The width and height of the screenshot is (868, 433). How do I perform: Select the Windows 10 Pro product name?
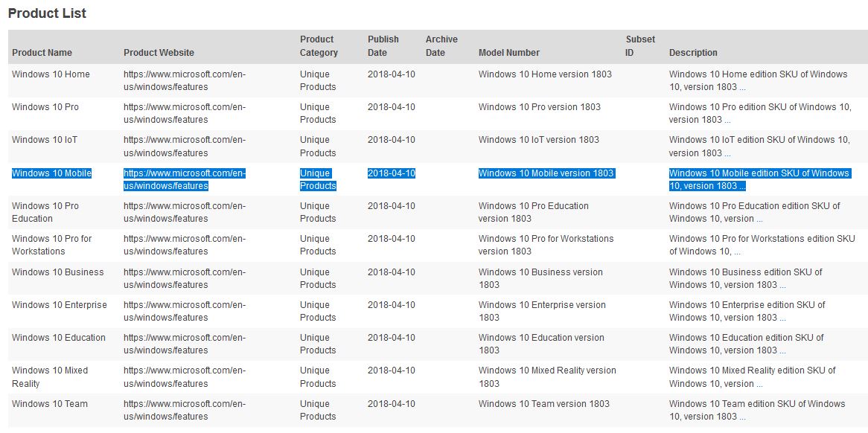pyautogui.click(x=45, y=106)
